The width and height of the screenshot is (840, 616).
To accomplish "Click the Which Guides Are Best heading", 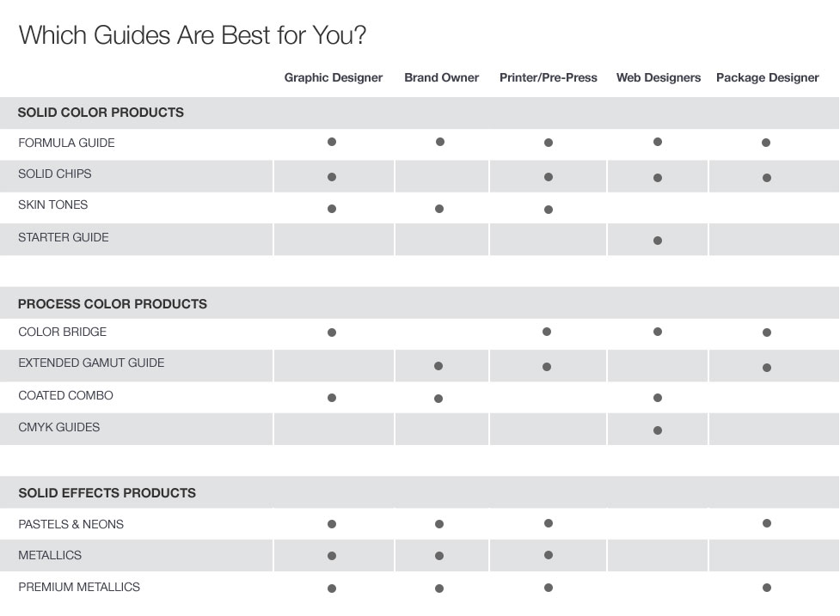I will click(x=193, y=35).
